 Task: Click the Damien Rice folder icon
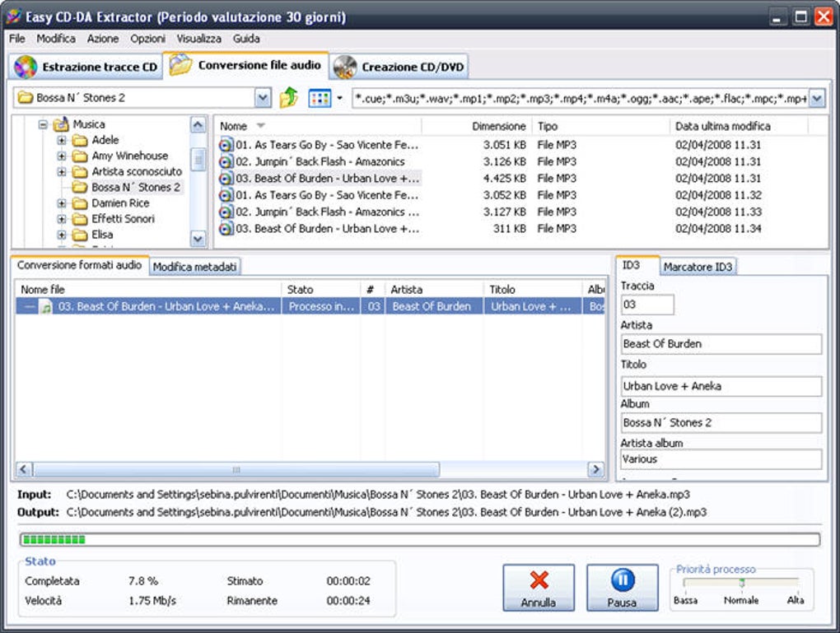click(80, 203)
